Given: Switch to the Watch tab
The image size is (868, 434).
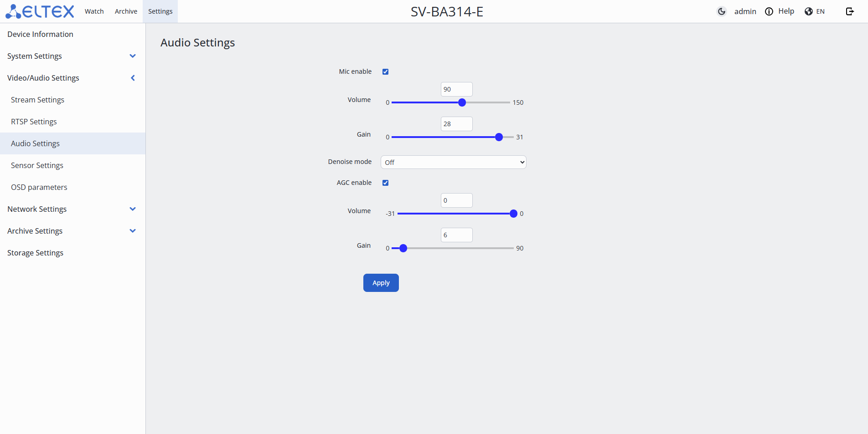Looking at the screenshot, I should click(x=94, y=11).
